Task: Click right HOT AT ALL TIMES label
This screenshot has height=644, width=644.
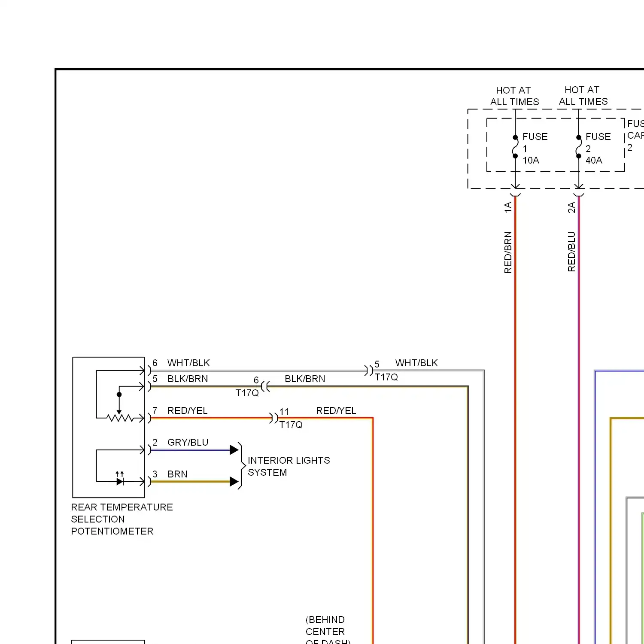Action: [583, 95]
